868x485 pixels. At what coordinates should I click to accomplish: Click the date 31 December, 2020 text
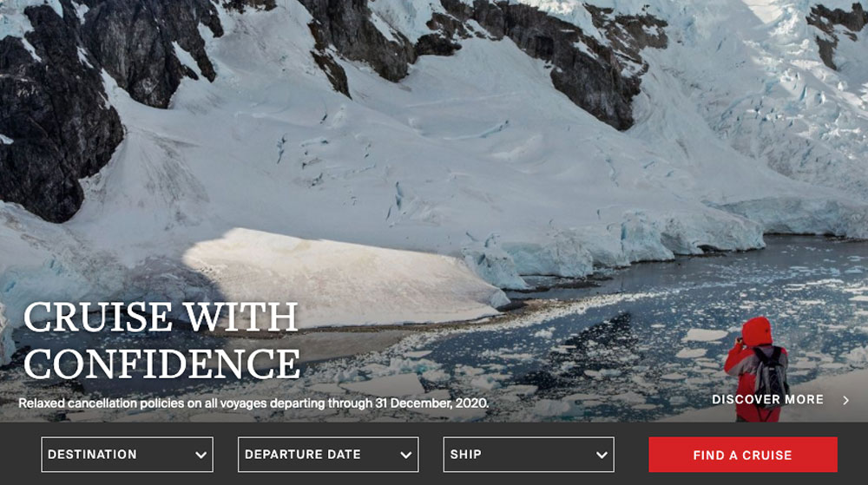(x=431, y=403)
